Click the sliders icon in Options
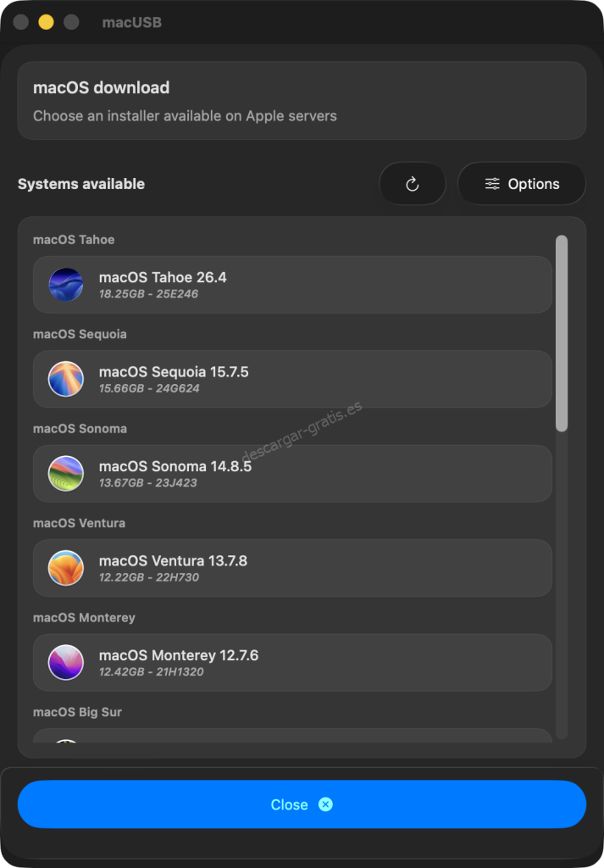This screenshot has width=604, height=868. (x=492, y=184)
